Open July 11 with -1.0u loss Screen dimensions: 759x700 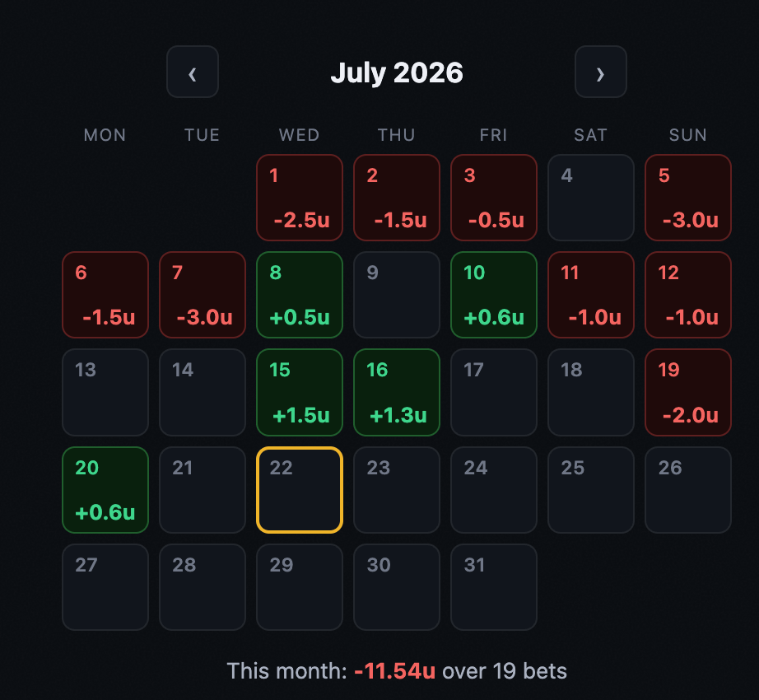pyautogui.click(x=590, y=295)
